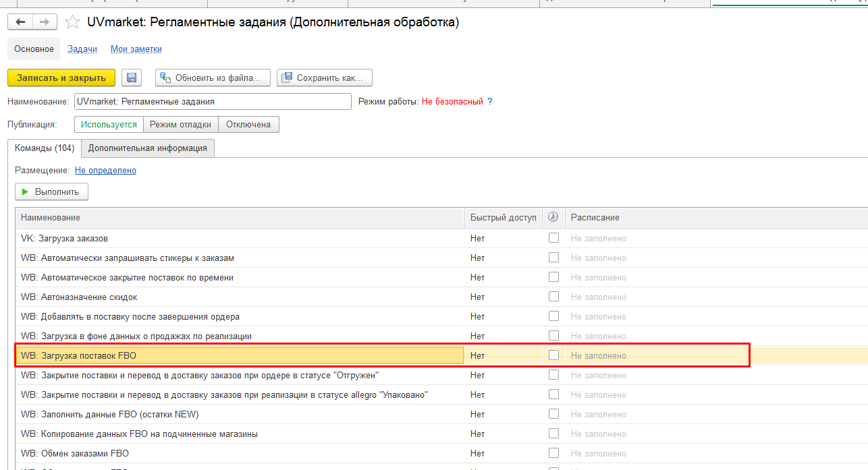Check the box for WB: Копирование данных FBO

(x=553, y=434)
